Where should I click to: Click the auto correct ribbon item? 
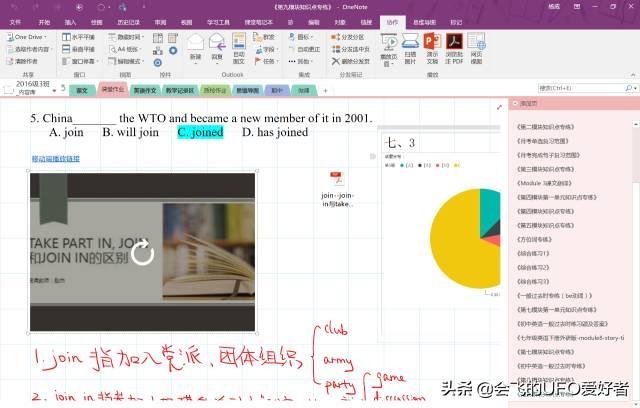coord(304,49)
